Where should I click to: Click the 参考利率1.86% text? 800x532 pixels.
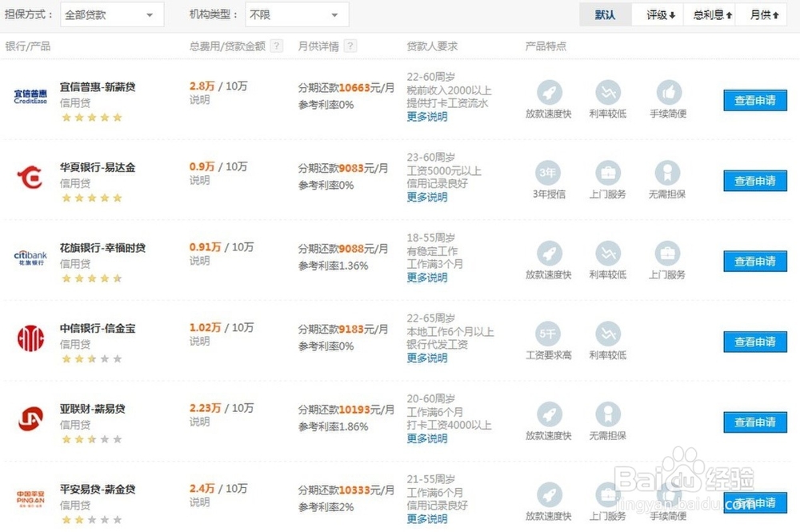click(333, 427)
